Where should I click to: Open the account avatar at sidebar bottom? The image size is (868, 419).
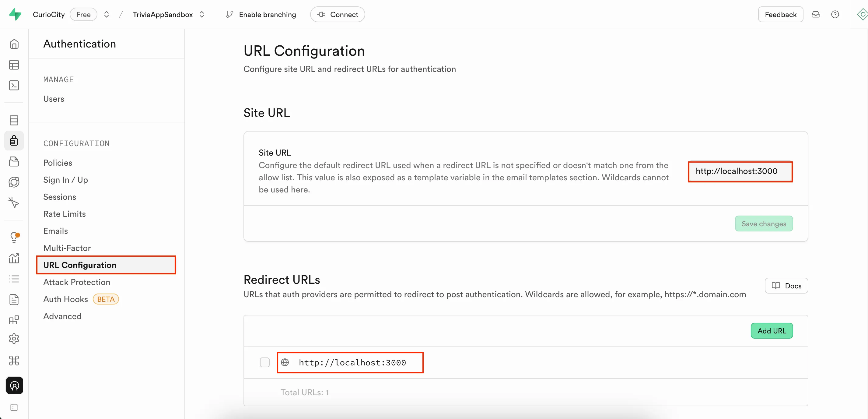(x=14, y=386)
